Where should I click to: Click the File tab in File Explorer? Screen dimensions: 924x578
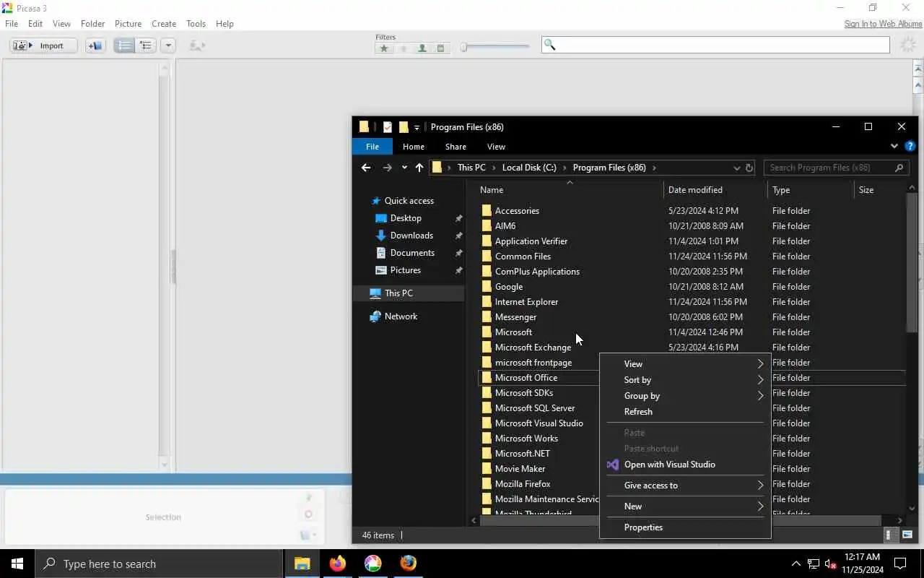click(372, 147)
